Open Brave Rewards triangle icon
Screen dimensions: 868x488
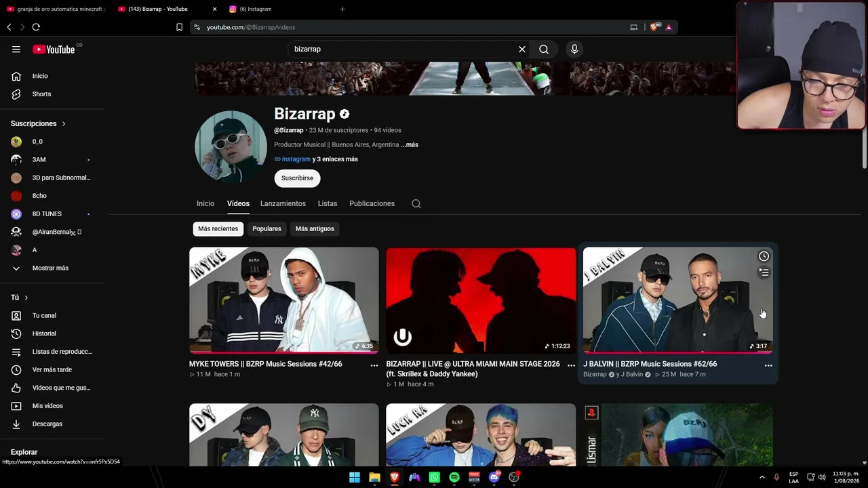point(669,27)
